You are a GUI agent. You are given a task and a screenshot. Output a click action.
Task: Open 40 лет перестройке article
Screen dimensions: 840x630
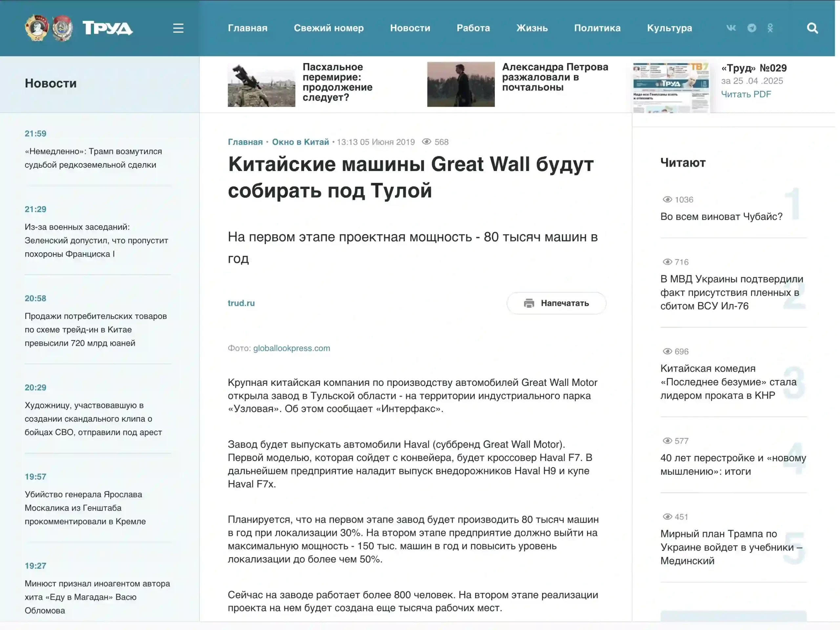(733, 464)
